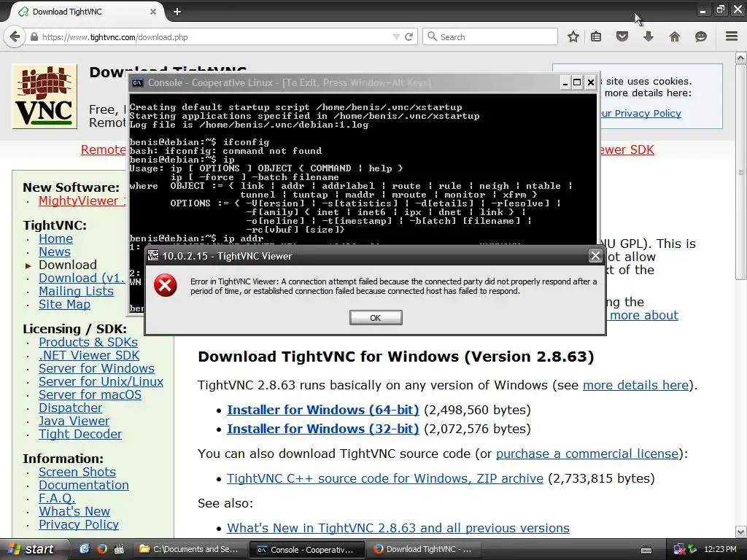The height and width of the screenshot is (560, 747).
Task: Open the News link in sidebar
Action: (54, 252)
